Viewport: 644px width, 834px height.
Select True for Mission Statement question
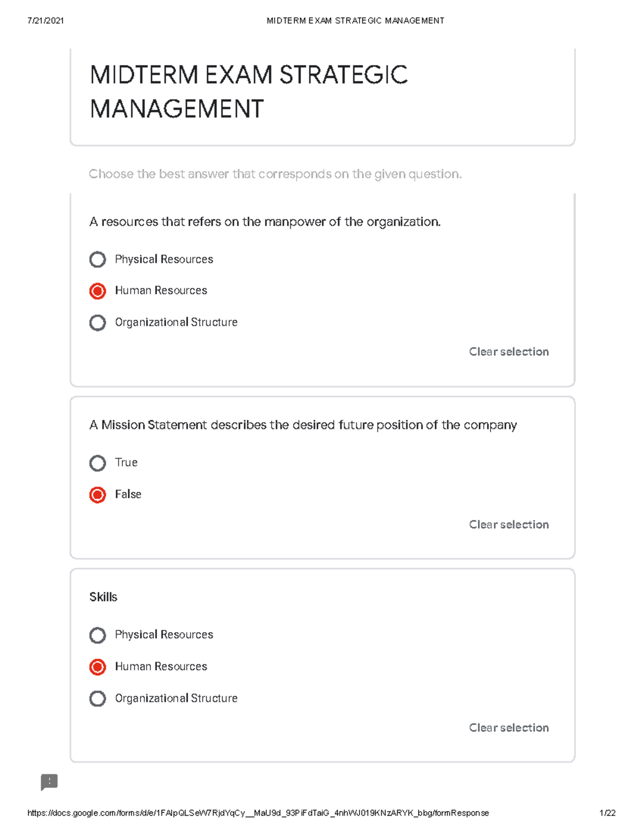tap(97, 463)
